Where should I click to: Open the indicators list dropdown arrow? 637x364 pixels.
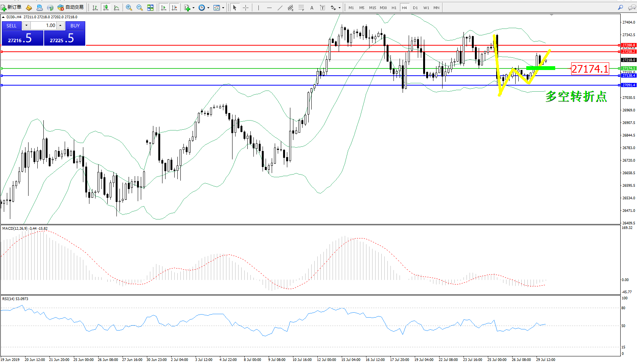click(193, 8)
